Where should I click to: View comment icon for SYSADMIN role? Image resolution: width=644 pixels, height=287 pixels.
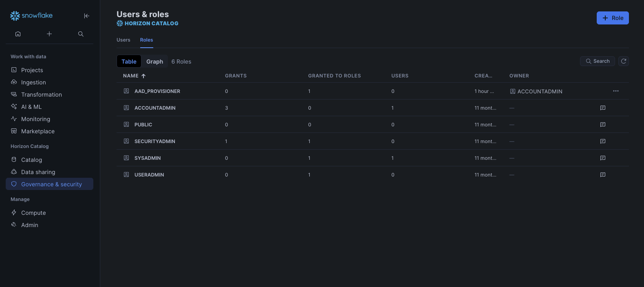pos(602,158)
